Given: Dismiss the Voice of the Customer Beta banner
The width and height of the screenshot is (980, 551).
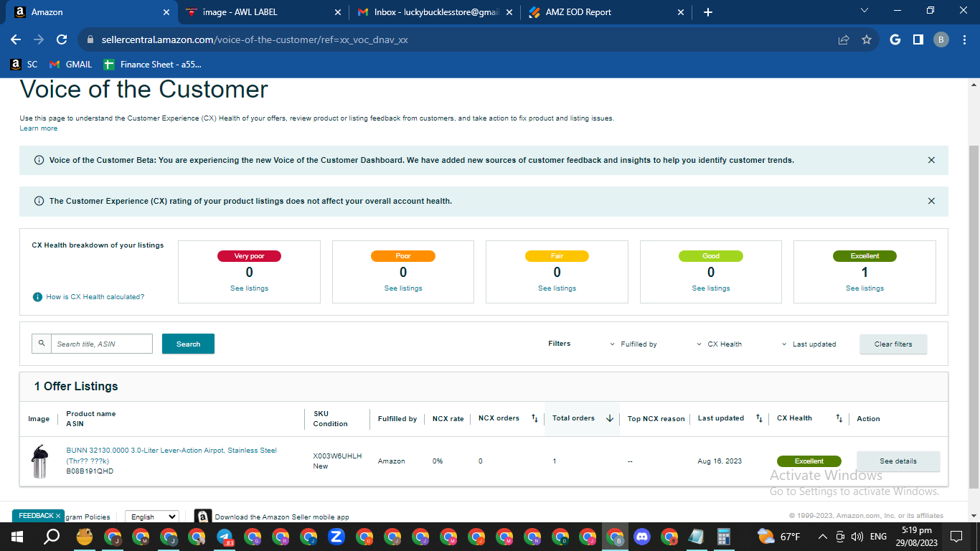Looking at the screenshot, I should click(931, 160).
